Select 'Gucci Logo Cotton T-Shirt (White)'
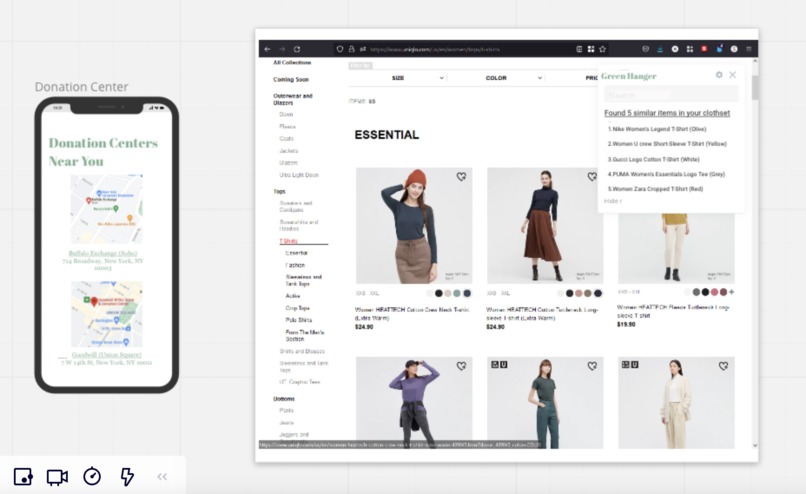This screenshot has height=494, width=806. tap(653, 159)
